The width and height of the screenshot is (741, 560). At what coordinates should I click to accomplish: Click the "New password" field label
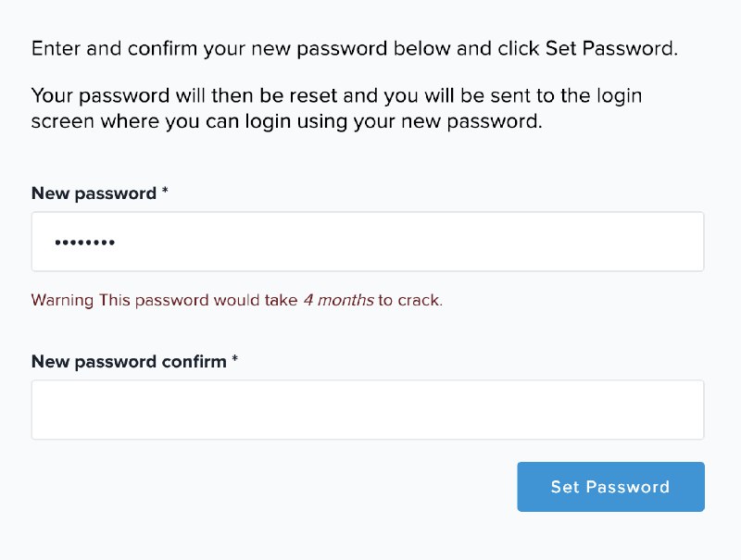click(94, 193)
